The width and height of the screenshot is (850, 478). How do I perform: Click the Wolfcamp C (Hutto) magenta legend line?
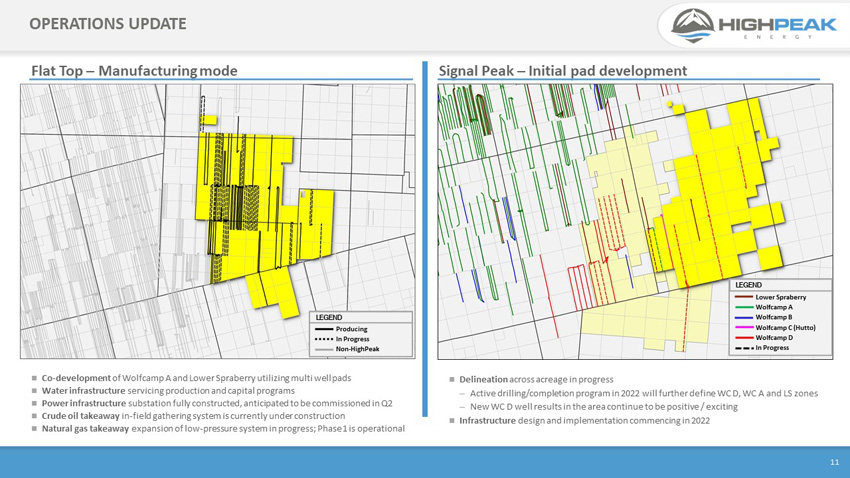click(744, 327)
